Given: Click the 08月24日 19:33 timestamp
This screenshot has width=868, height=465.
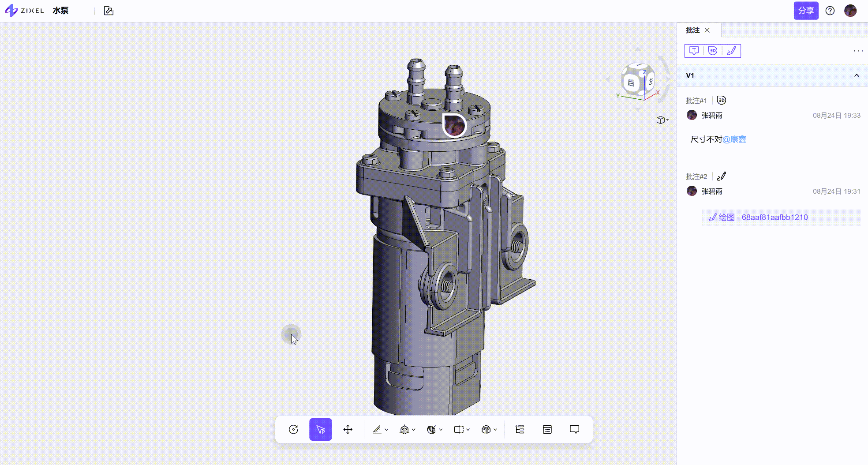Looking at the screenshot, I should coord(837,115).
